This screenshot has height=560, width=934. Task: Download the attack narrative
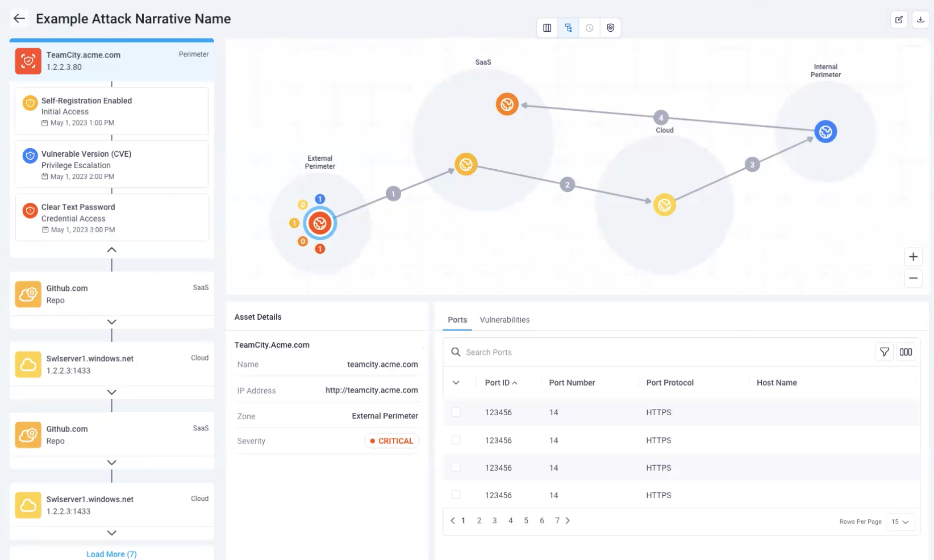(x=920, y=19)
